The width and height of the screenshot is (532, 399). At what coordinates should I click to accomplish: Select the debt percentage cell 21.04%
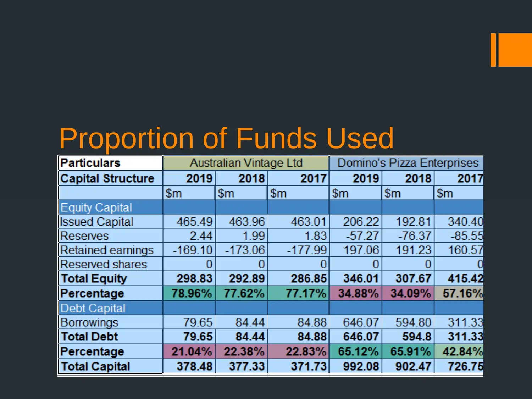(189, 351)
